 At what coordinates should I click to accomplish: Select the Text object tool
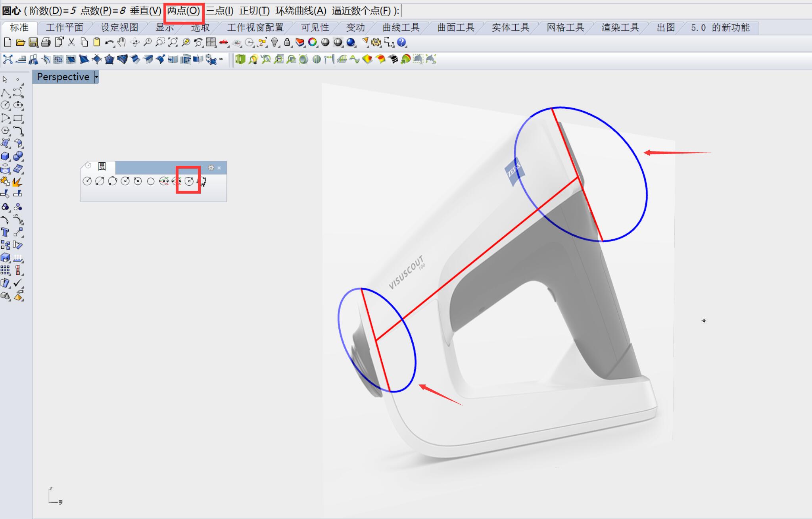(5, 233)
